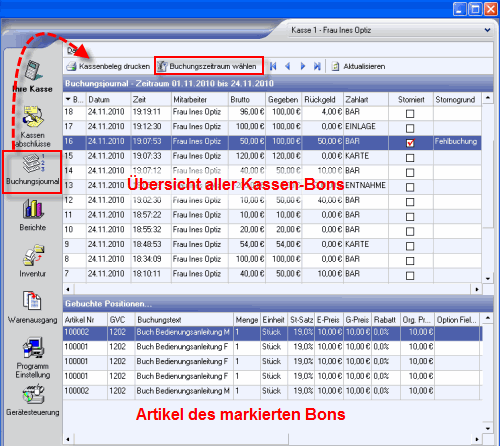The image size is (500, 446).
Task: Sort positions by Buchungstext header
Action: 184,320
